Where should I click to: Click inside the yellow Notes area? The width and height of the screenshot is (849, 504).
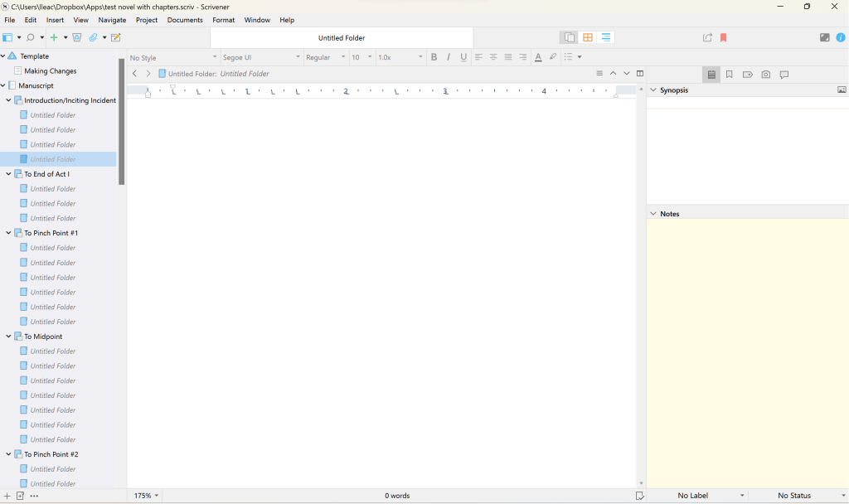pos(746,348)
